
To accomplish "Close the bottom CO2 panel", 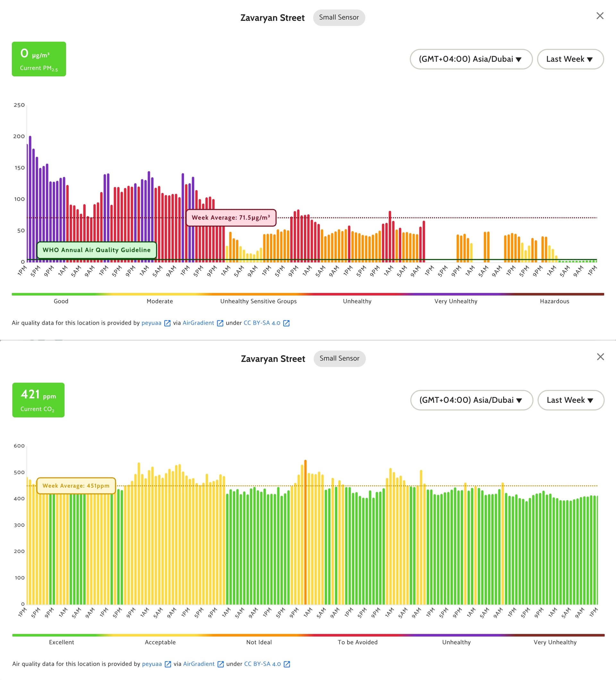I will 600,357.
